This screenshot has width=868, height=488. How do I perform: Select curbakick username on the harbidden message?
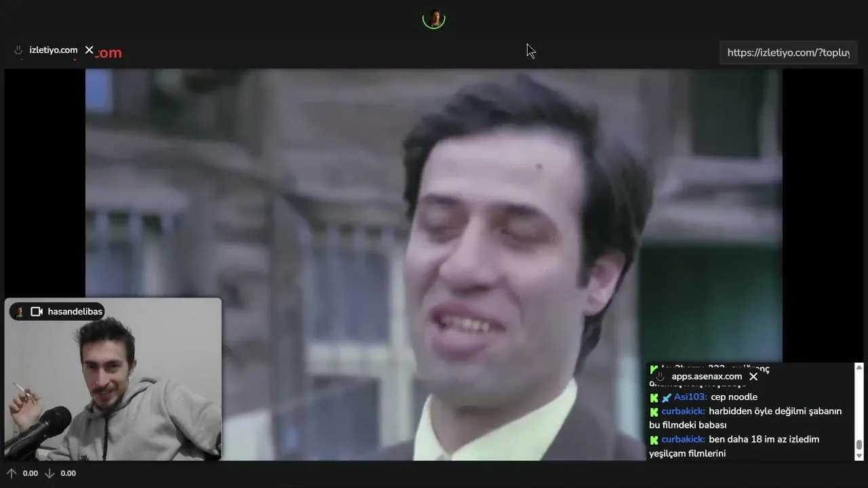click(684, 411)
